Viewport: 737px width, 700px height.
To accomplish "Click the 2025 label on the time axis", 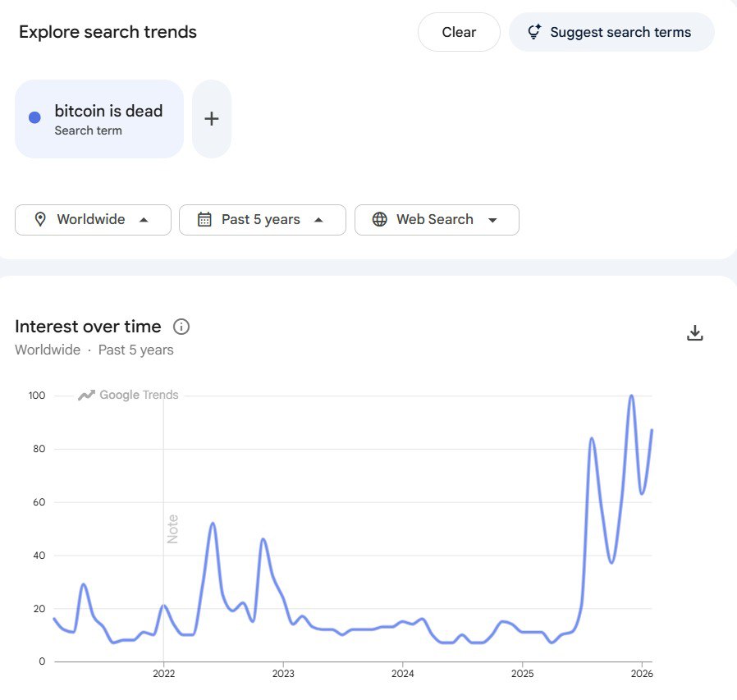I will [522, 675].
